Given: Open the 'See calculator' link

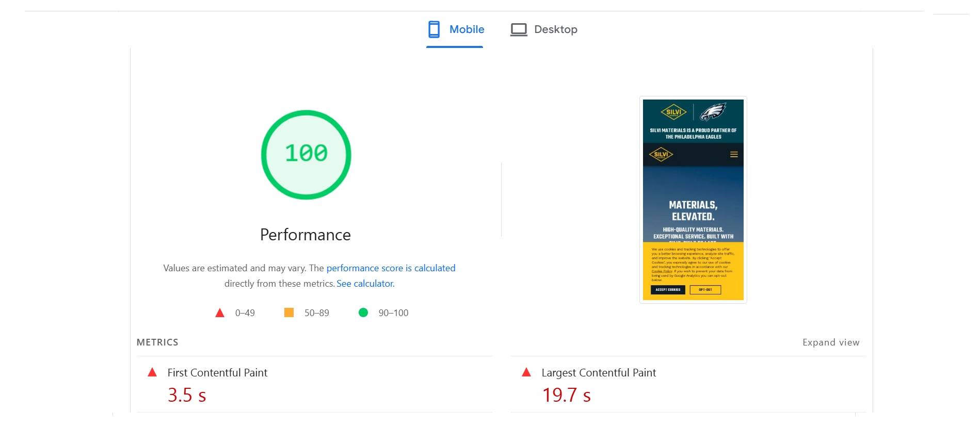Looking at the screenshot, I should click(365, 284).
